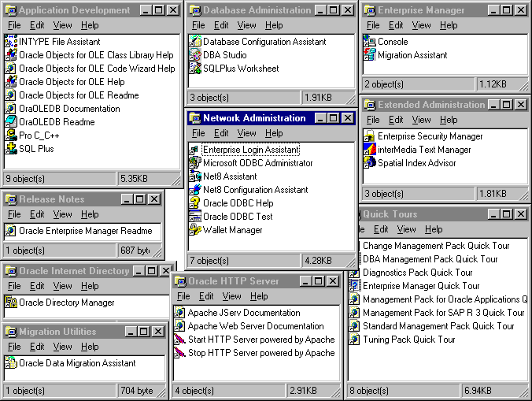Image resolution: width=532 pixels, height=401 pixels.
Task: Click Application Development title bar folder icon
Action: click(x=11, y=10)
